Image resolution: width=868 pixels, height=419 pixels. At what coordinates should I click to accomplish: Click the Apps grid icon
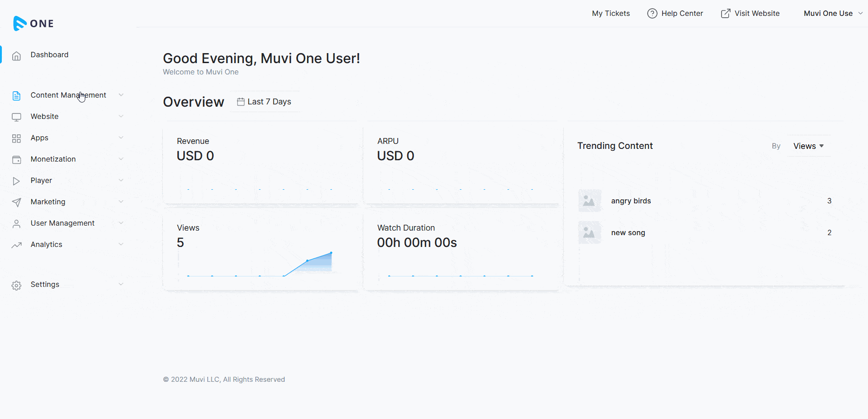coord(16,138)
